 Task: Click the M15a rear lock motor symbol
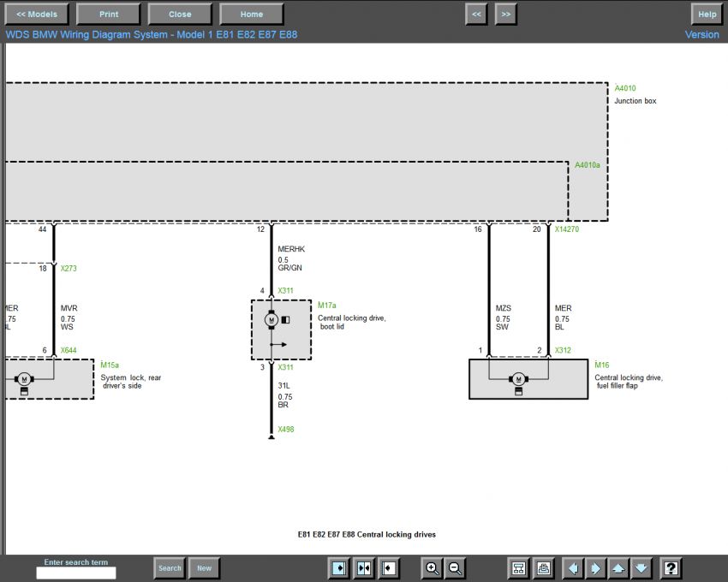point(24,380)
